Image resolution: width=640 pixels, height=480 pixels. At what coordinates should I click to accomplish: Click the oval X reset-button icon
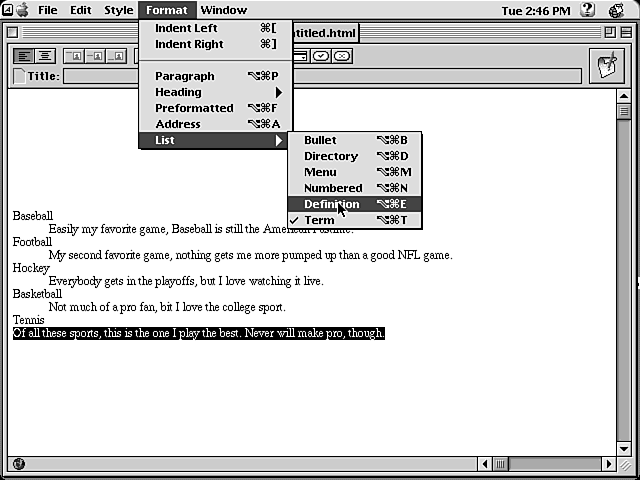(x=341, y=56)
